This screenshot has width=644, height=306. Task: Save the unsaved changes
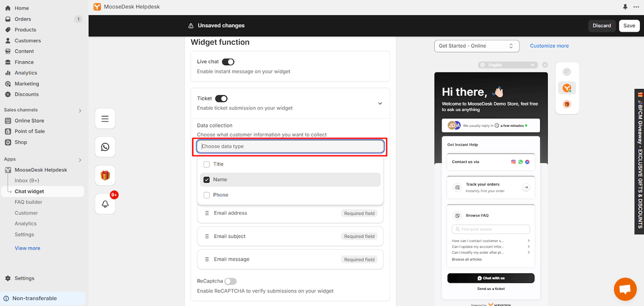pyautogui.click(x=629, y=26)
